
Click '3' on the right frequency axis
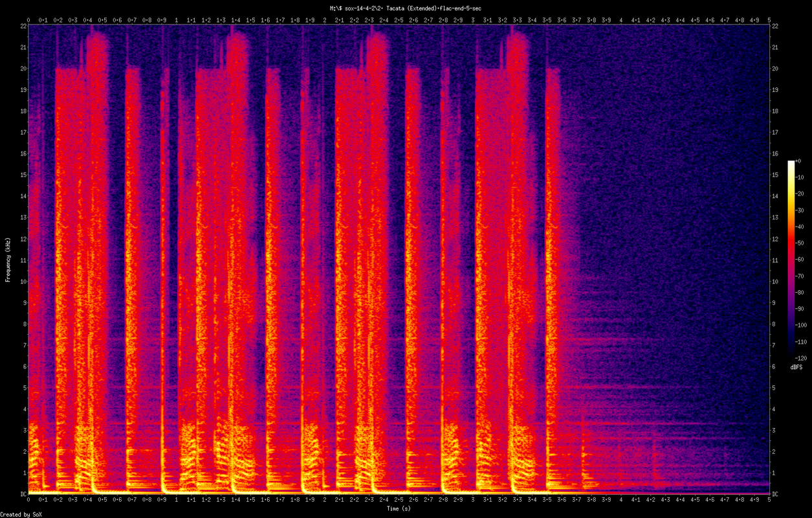pos(774,431)
